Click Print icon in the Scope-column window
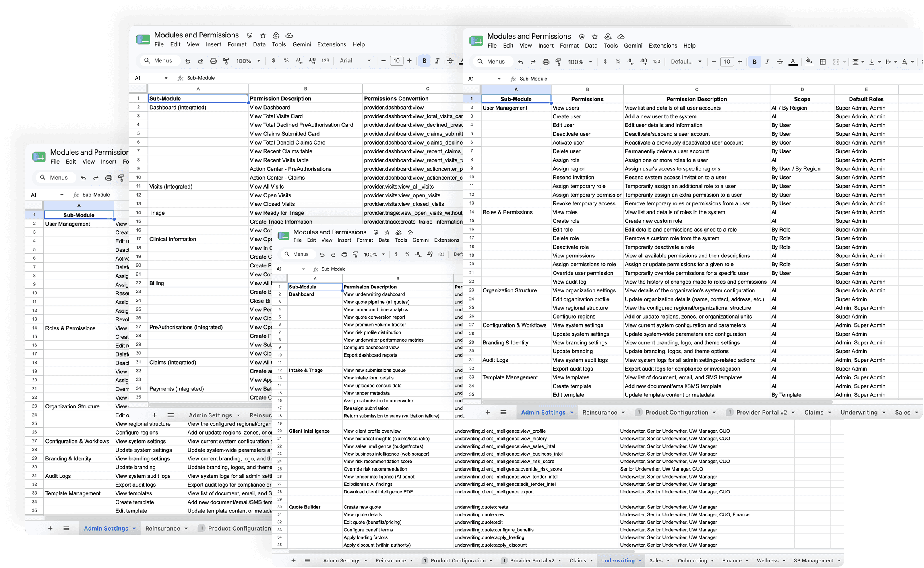 pyautogui.click(x=546, y=62)
